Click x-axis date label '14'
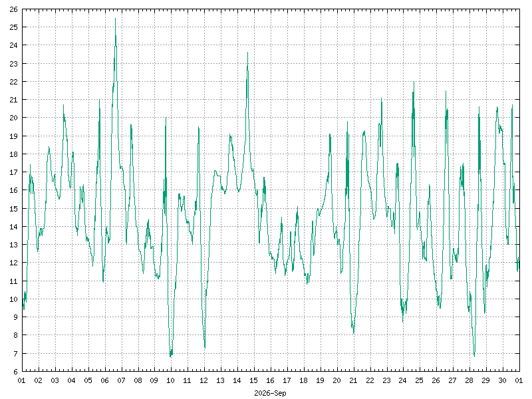This screenshot has width=532, height=399. click(237, 380)
